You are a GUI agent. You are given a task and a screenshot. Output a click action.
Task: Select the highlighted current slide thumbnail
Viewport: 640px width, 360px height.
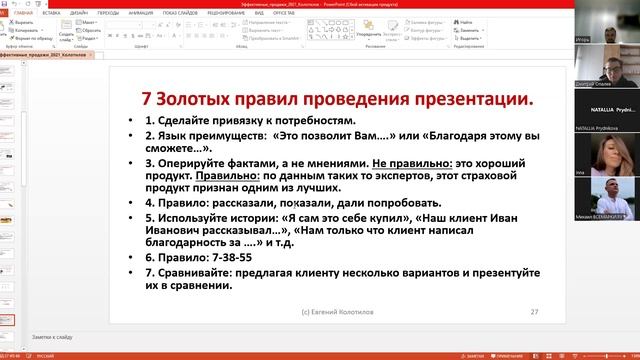point(7,320)
